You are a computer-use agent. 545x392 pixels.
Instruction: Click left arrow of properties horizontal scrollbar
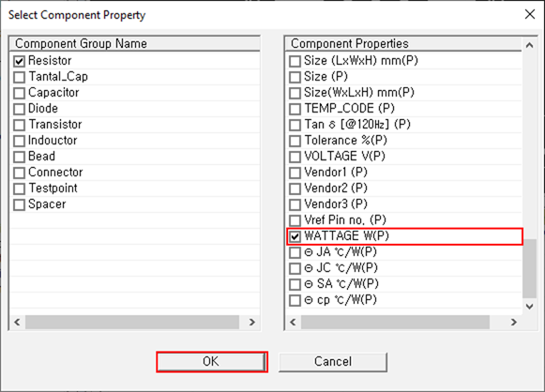coord(293,323)
